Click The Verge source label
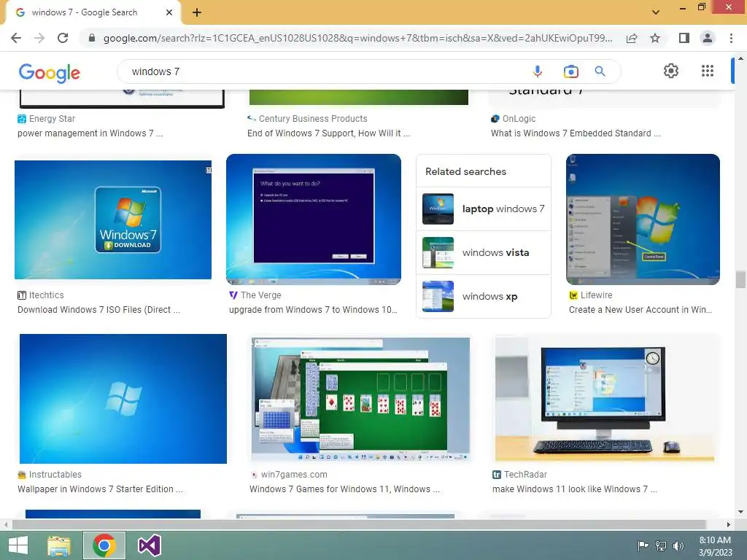 point(260,295)
